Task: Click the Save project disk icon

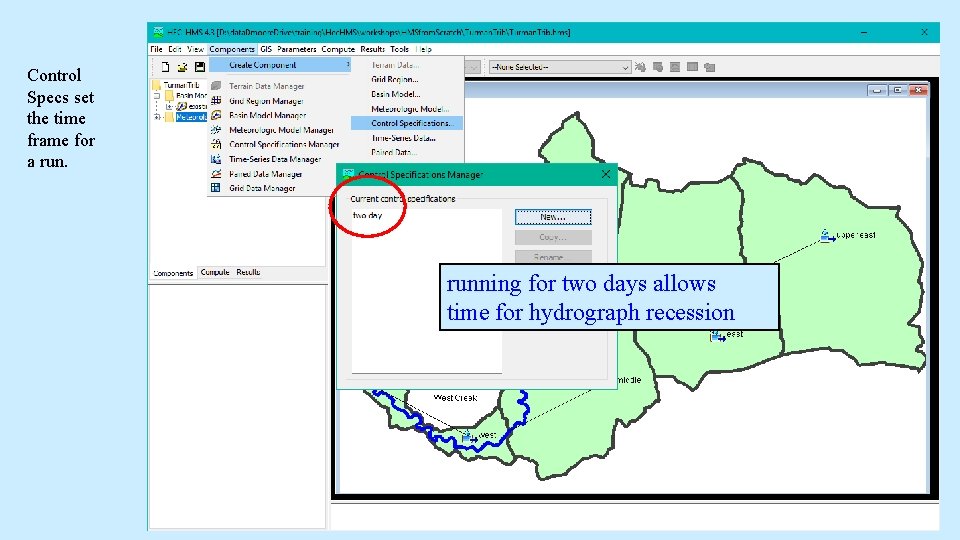Action: (x=200, y=67)
